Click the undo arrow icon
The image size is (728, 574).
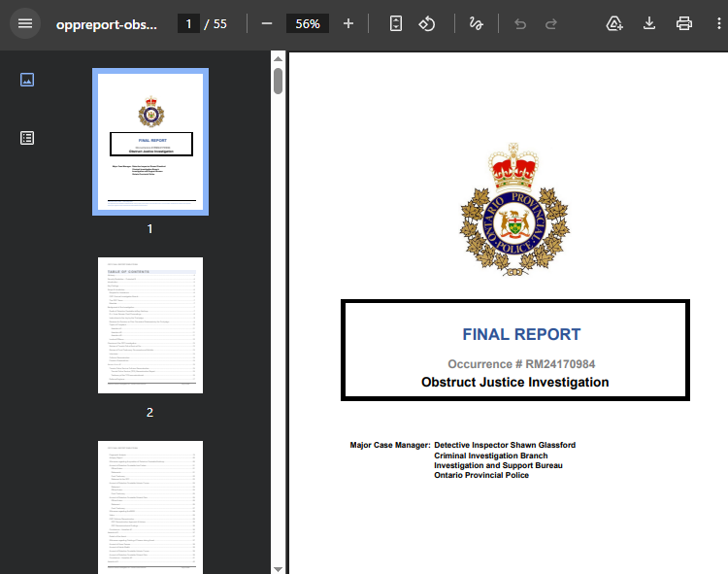(520, 23)
